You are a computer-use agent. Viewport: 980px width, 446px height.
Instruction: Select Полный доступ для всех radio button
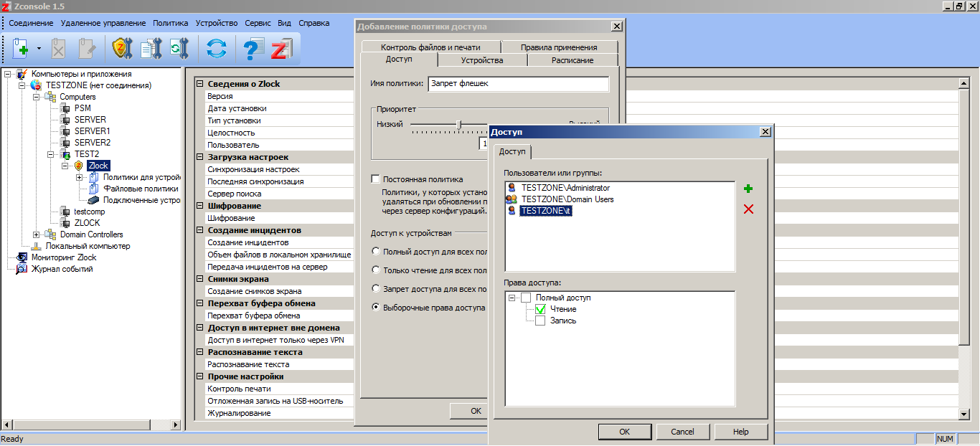pyautogui.click(x=376, y=252)
